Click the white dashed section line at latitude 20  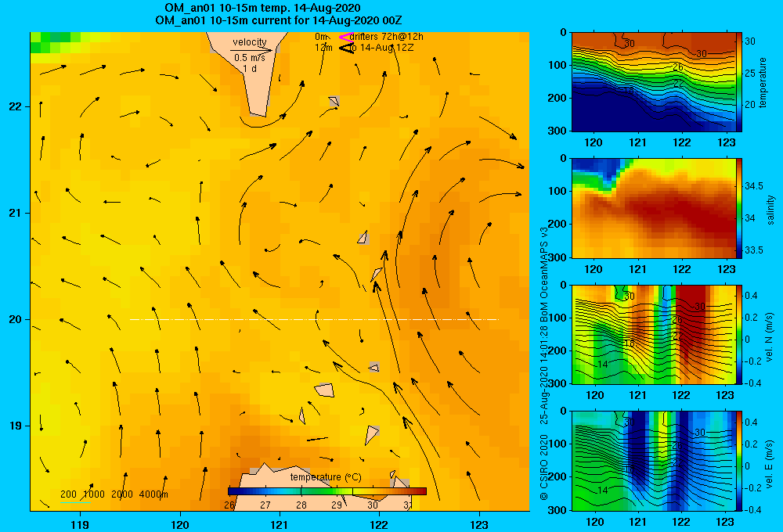pyautogui.click(x=314, y=319)
